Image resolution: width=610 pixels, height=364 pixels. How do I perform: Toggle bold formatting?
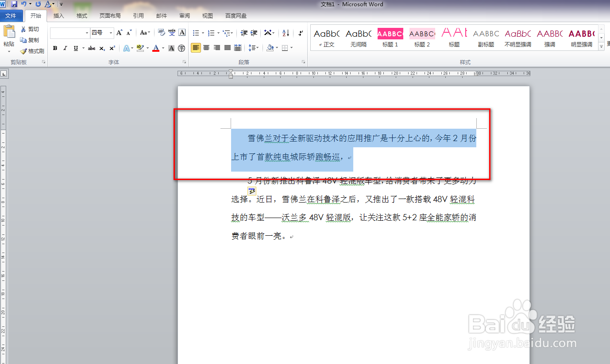coord(55,48)
